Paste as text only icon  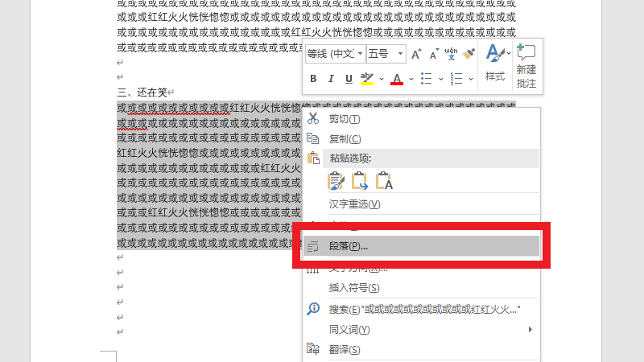(384, 181)
